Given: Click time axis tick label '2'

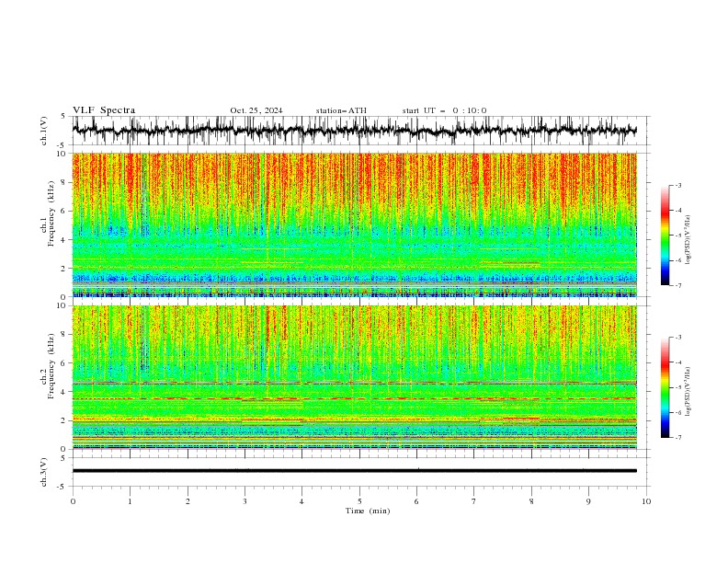Looking at the screenshot, I should click(188, 501).
